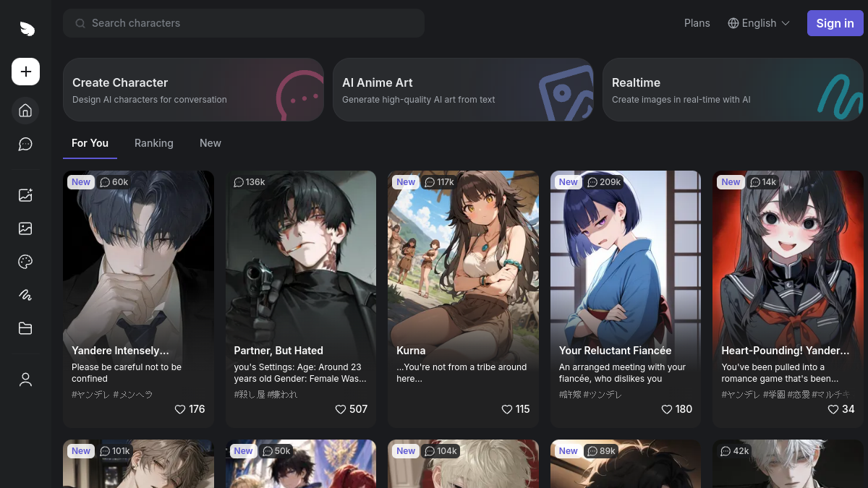868x488 pixels.
Task: Open the image gallery icon in sidebar
Action: pyautogui.click(x=25, y=228)
